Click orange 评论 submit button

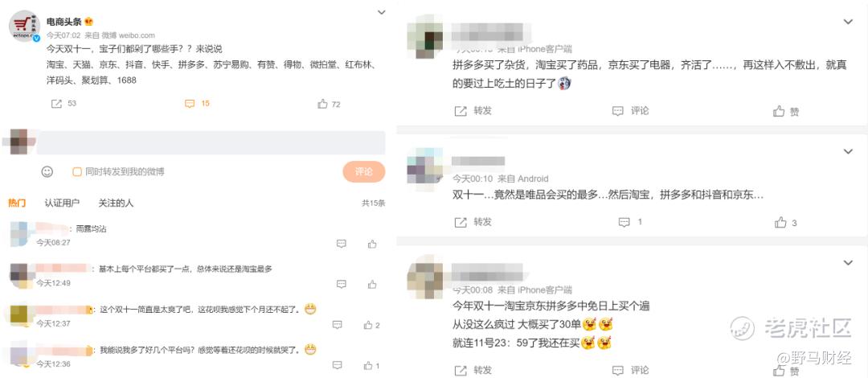[x=364, y=172]
